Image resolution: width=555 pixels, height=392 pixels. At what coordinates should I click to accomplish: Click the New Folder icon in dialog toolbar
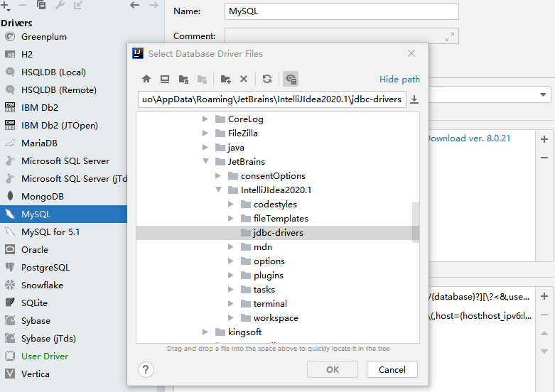tap(225, 79)
